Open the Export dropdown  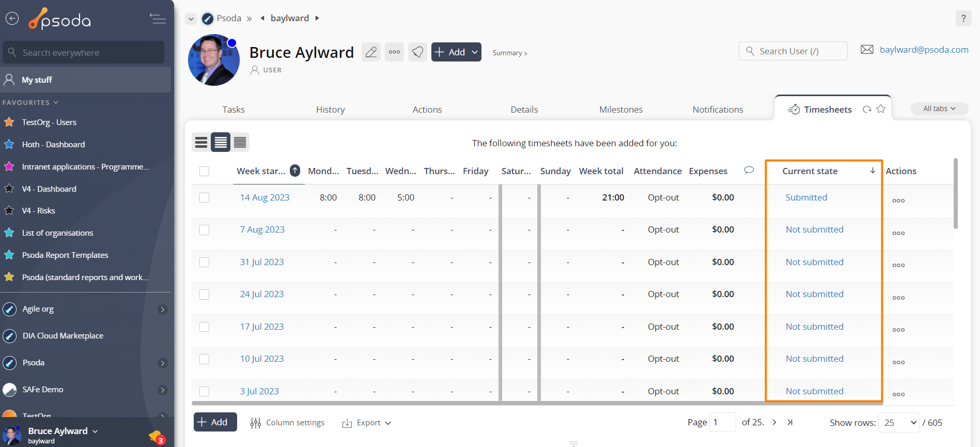(367, 423)
